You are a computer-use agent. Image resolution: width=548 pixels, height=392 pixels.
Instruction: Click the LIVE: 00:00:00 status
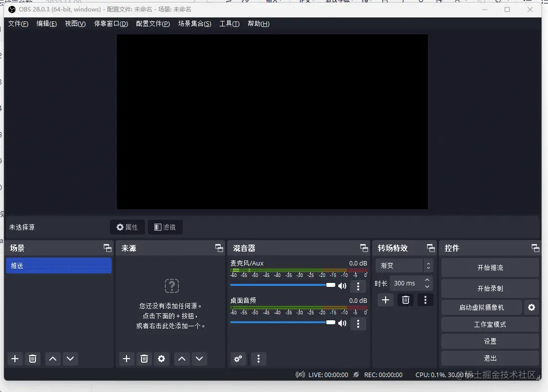328,375
